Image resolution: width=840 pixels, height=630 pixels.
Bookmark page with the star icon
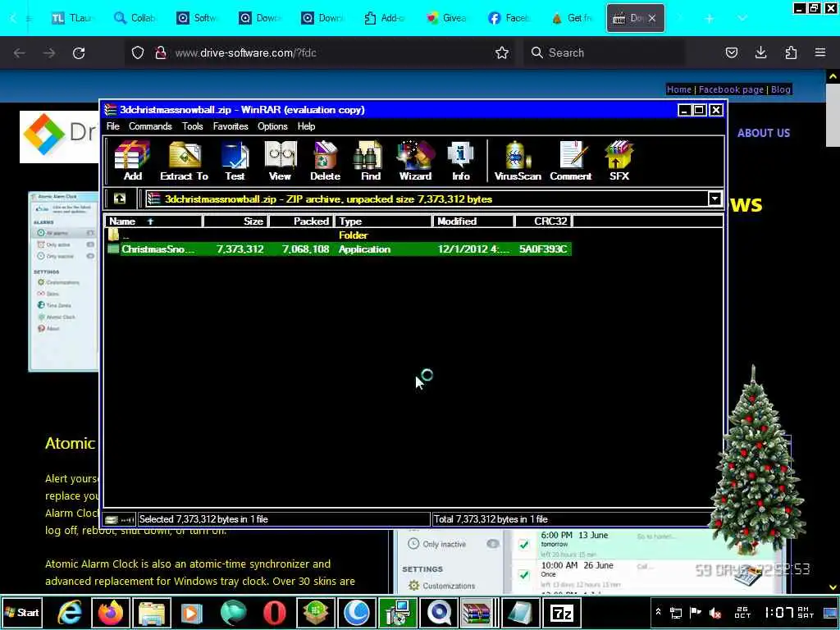pyautogui.click(x=502, y=52)
